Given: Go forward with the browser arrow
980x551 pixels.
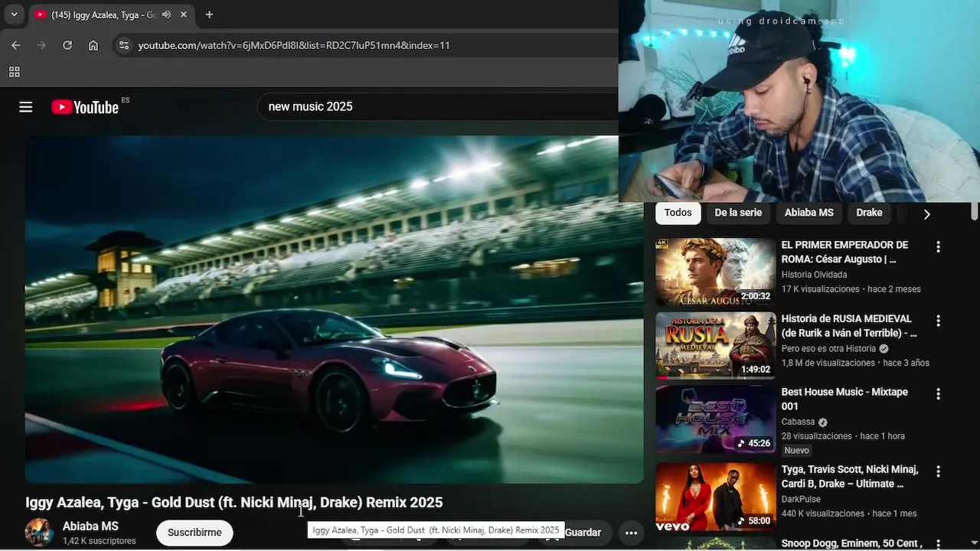Looking at the screenshot, I should 42,45.
